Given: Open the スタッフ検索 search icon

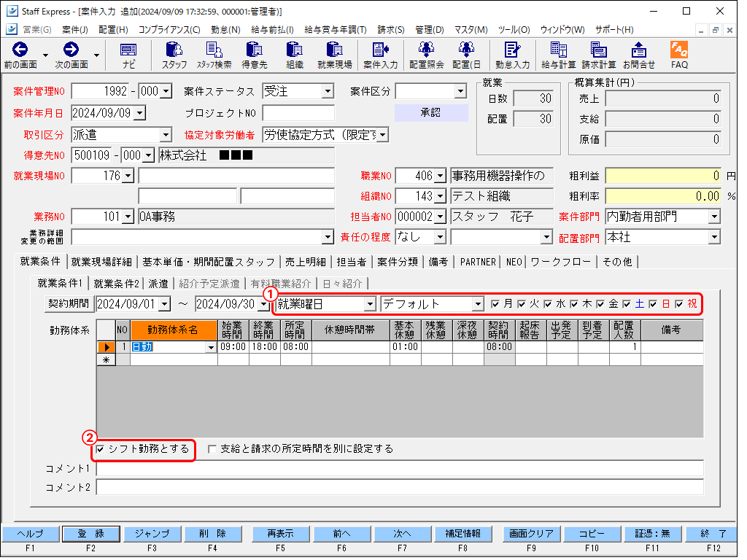Looking at the screenshot, I should tap(214, 55).
